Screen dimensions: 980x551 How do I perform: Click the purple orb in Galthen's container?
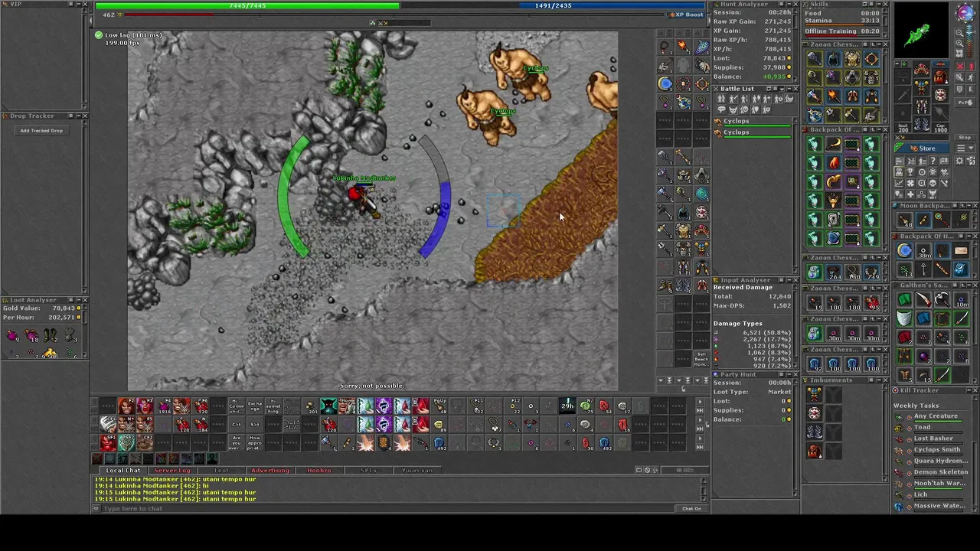pyautogui.click(x=923, y=357)
